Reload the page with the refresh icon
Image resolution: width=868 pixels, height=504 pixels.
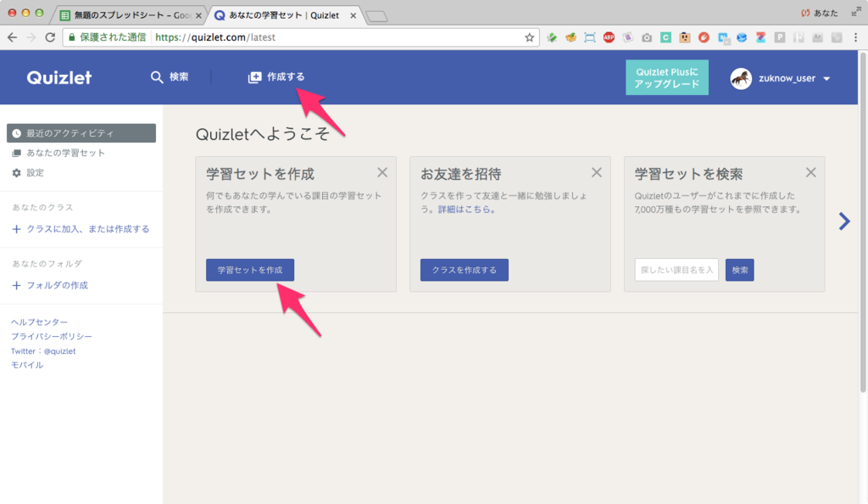50,37
